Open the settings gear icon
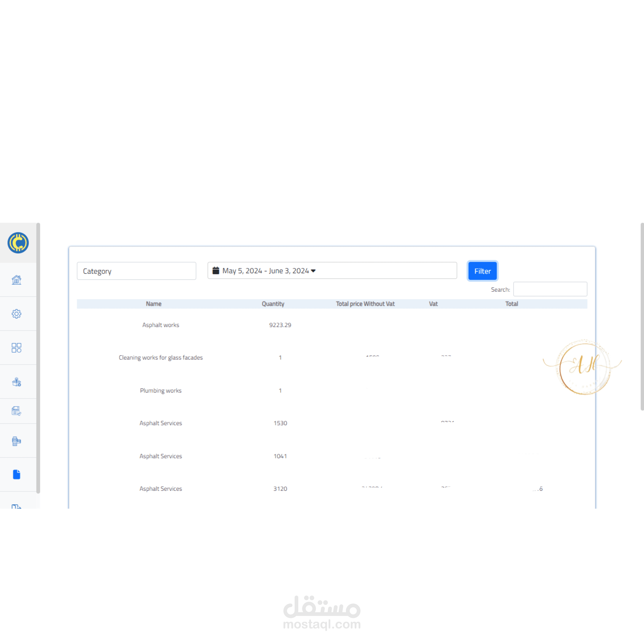 click(16, 314)
